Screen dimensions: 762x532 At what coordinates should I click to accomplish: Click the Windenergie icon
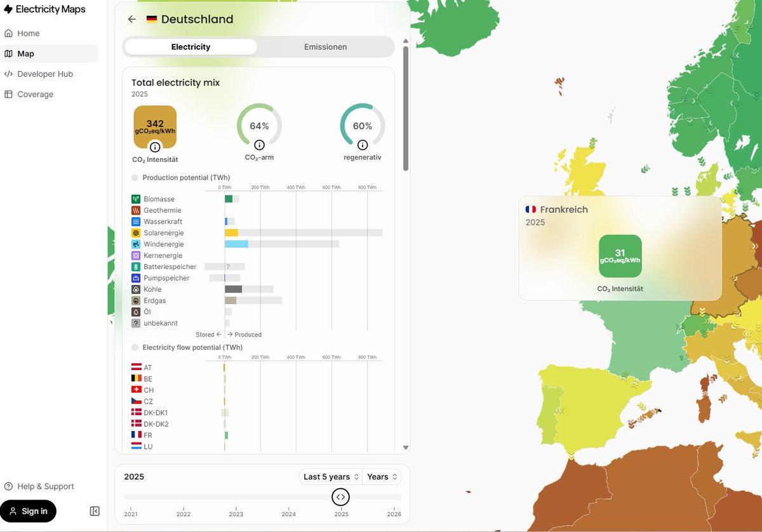pyautogui.click(x=136, y=244)
